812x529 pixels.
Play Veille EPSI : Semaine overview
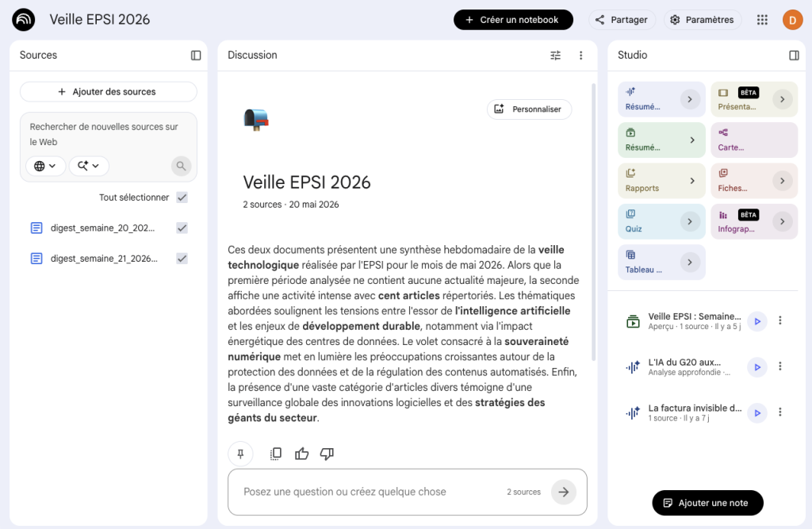tap(757, 321)
